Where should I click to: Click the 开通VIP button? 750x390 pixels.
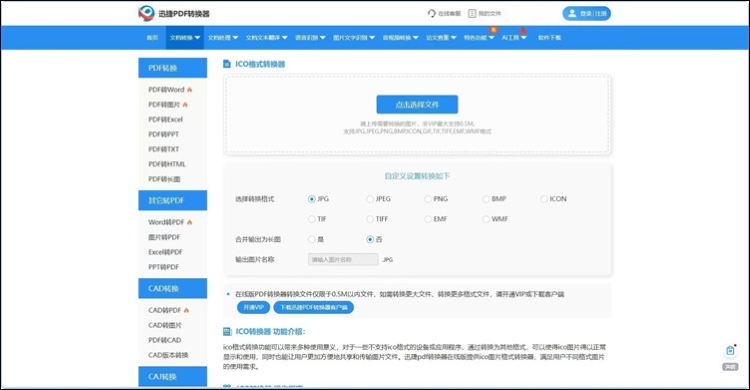tap(254, 307)
